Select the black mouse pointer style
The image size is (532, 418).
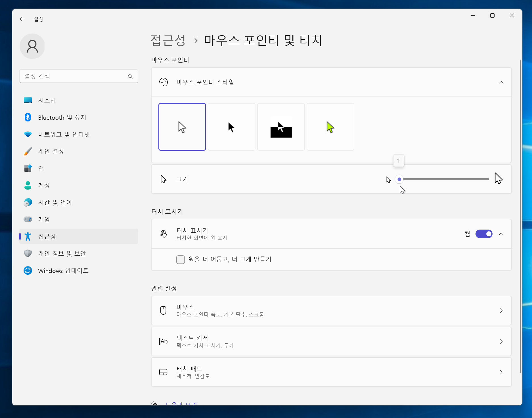coord(232,127)
